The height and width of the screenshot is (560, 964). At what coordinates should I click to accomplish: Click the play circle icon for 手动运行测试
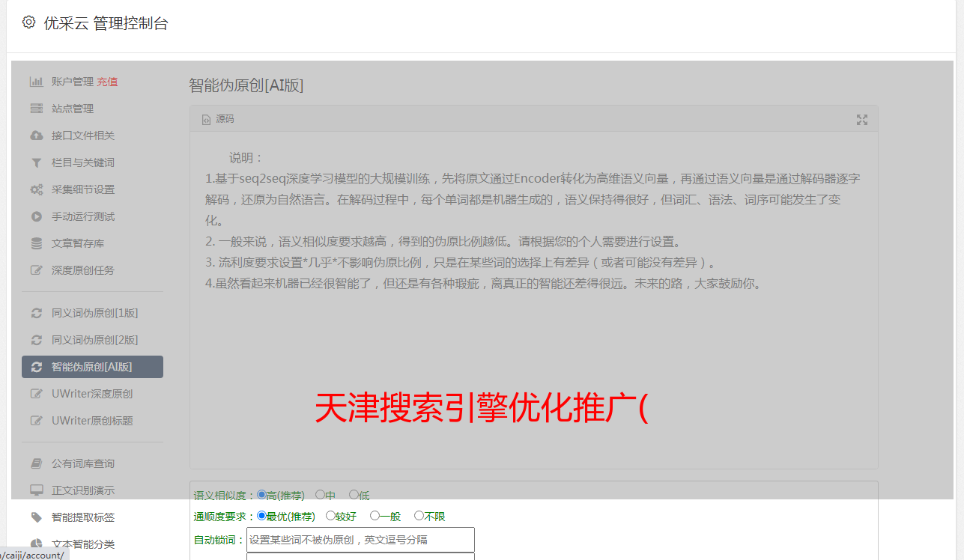coord(36,216)
